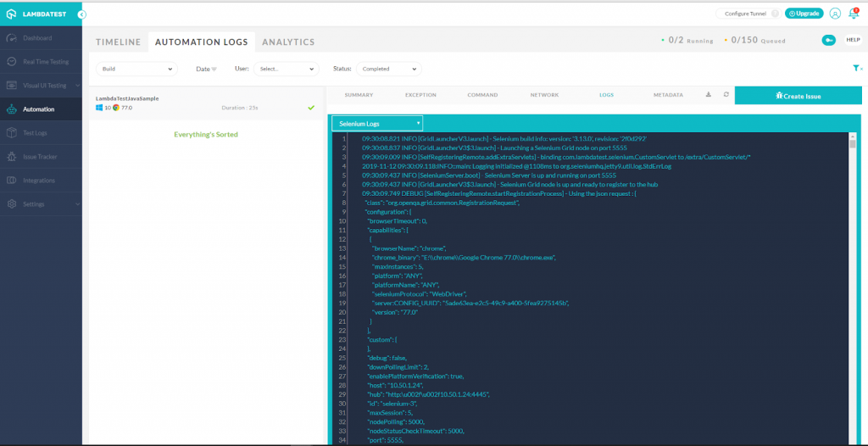This screenshot has width=868, height=446.
Task: Switch to the Analytics tab
Action: pyautogui.click(x=288, y=42)
